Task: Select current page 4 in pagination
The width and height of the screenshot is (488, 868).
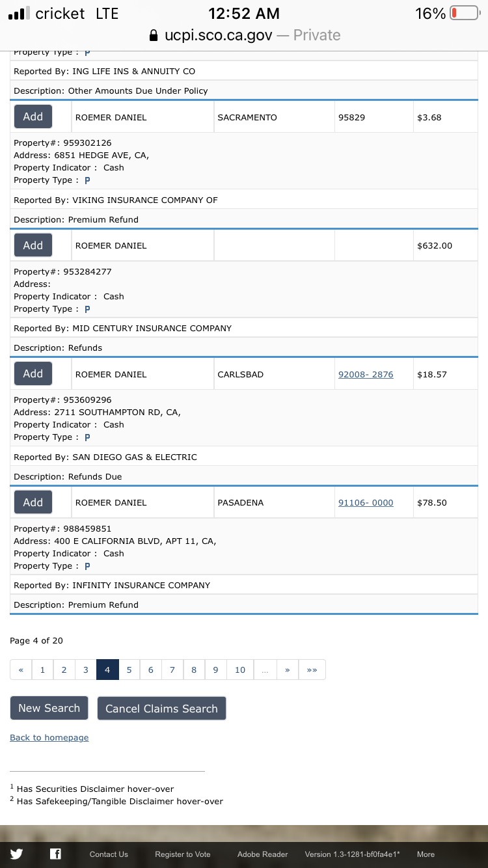Action: point(107,670)
